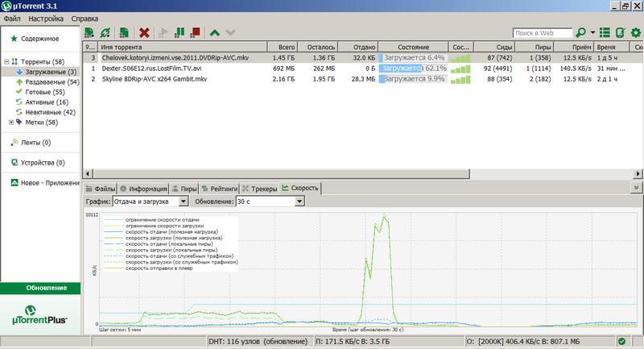Collapse the Торренты (58) tree node
Screen dimensions: 644x349
tap(6, 62)
